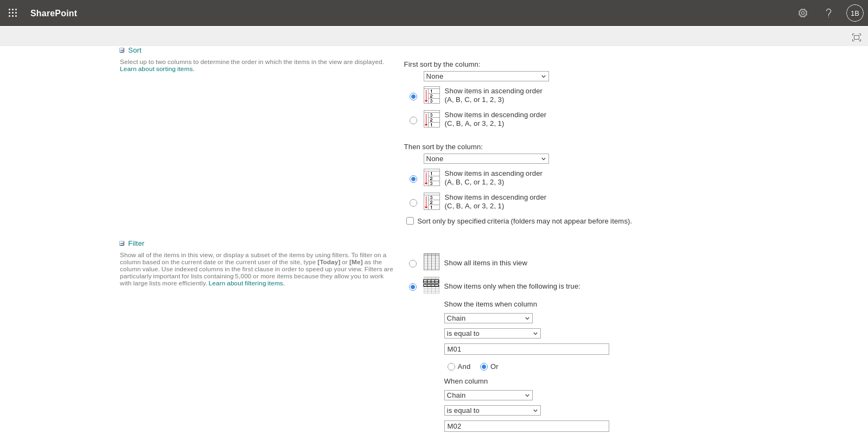Click the M02 filter value field
This screenshot has width=868, height=440.
pos(527,426)
